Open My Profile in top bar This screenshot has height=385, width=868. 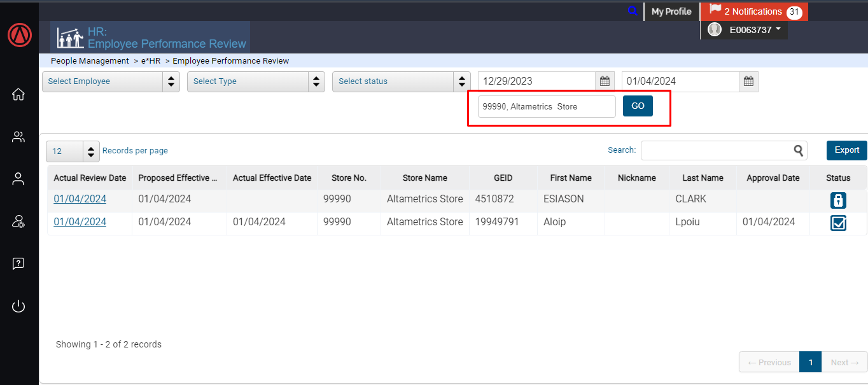(x=671, y=11)
